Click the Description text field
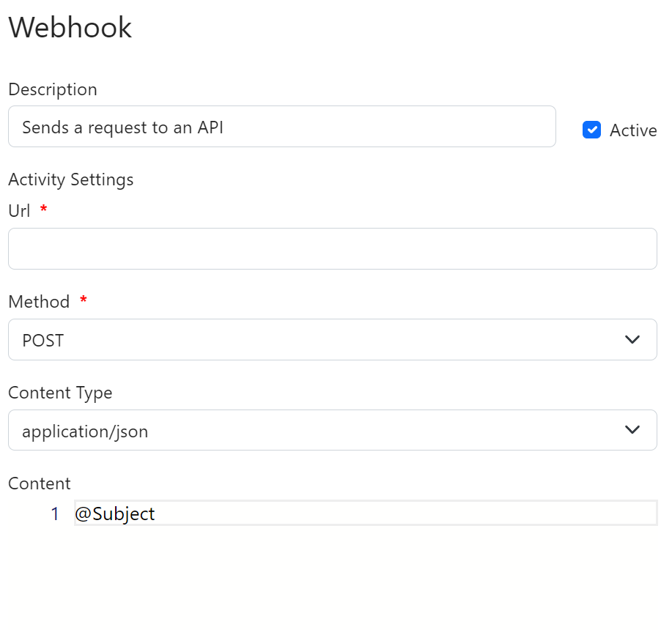The image size is (672, 630). tap(282, 127)
